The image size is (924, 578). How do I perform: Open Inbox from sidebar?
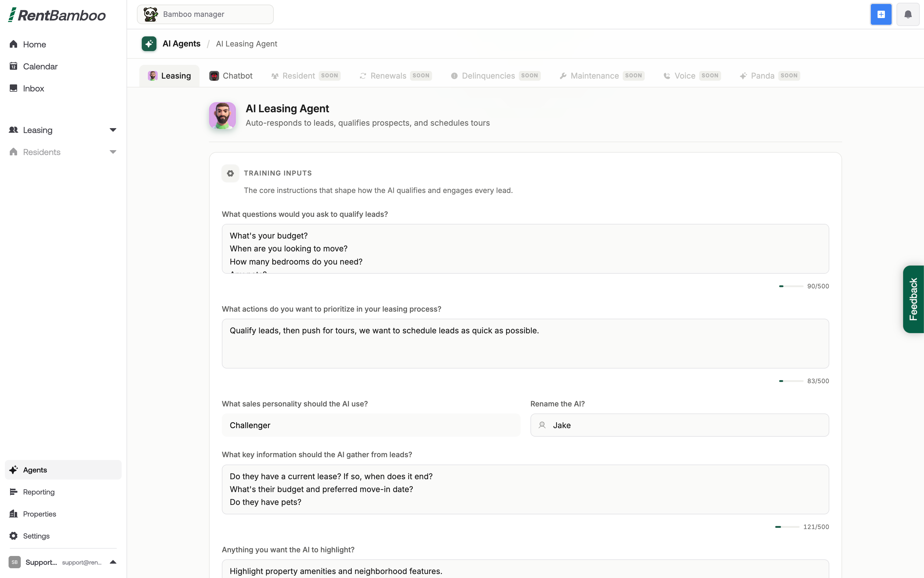63,88
